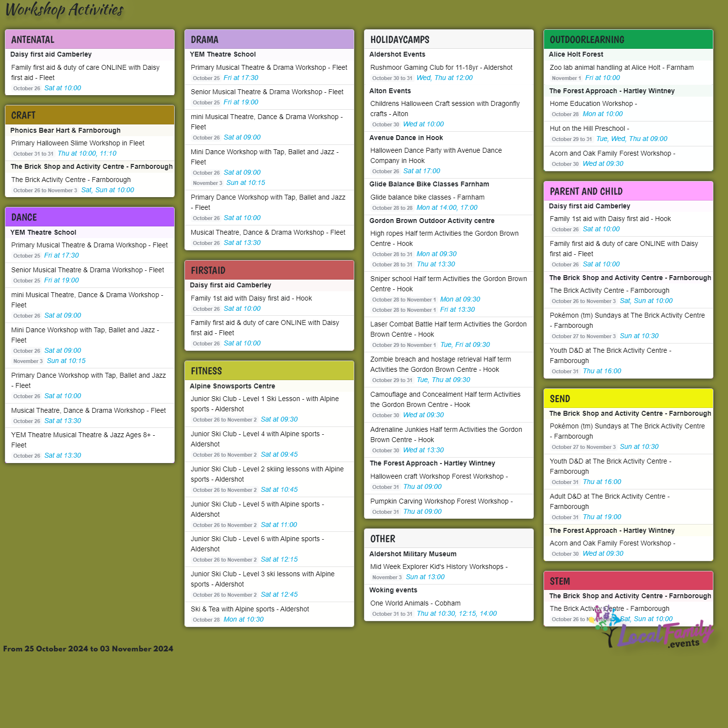This screenshot has height=728, width=728.
Task: Open Halloween craft Workshop Forest Workshop
Action: pyautogui.click(x=439, y=476)
